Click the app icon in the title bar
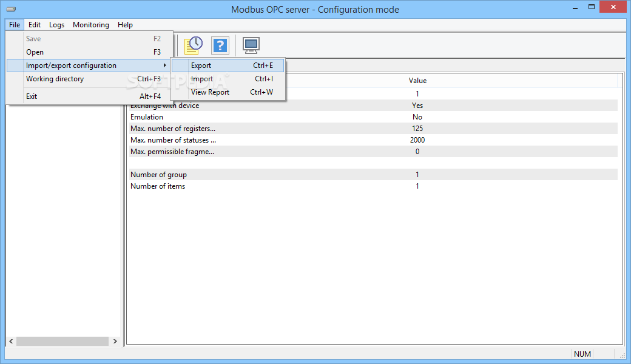This screenshot has width=631, height=364. click(12, 9)
